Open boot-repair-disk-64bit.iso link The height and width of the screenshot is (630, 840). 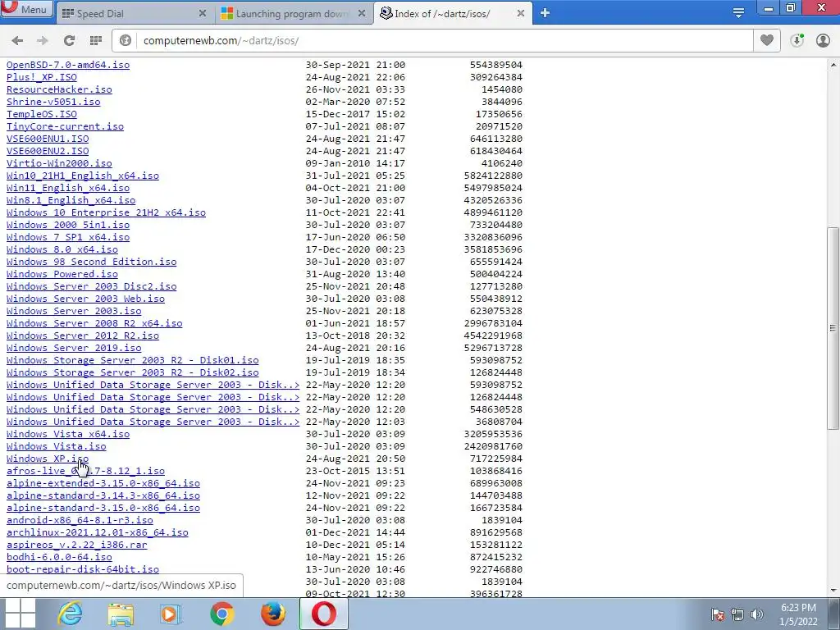pyautogui.click(x=83, y=570)
